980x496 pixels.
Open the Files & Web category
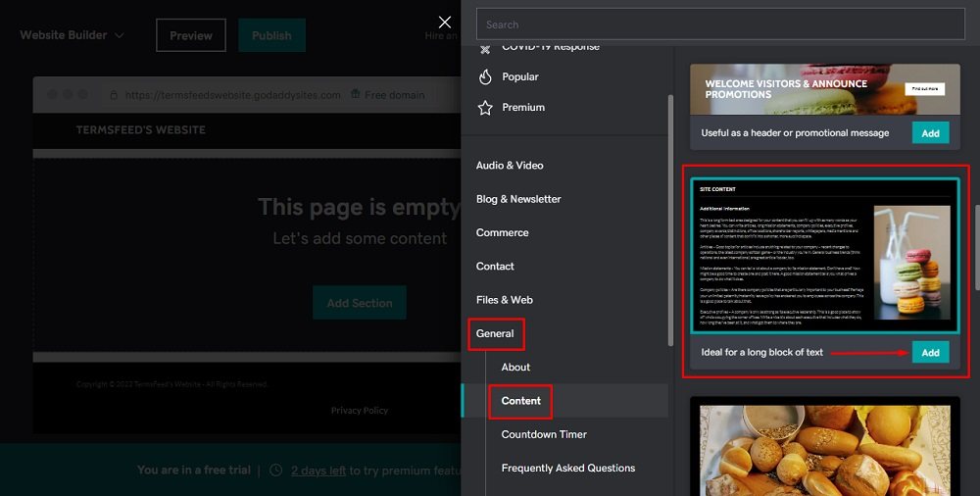505,300
